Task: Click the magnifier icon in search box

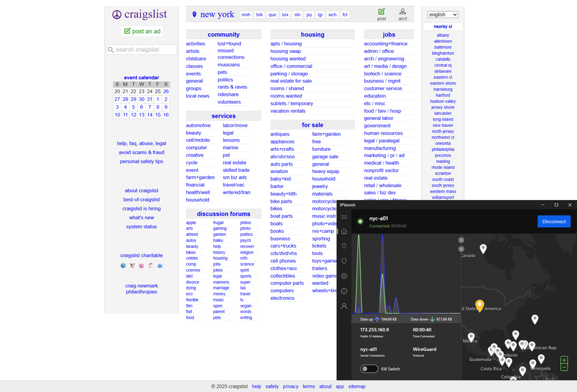Action: coord(111,50)
